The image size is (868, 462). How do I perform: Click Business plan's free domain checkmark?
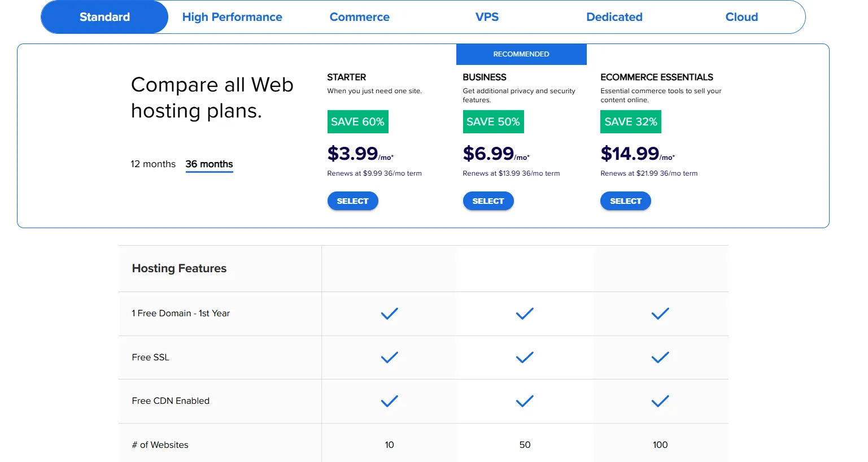click(524, 313)
